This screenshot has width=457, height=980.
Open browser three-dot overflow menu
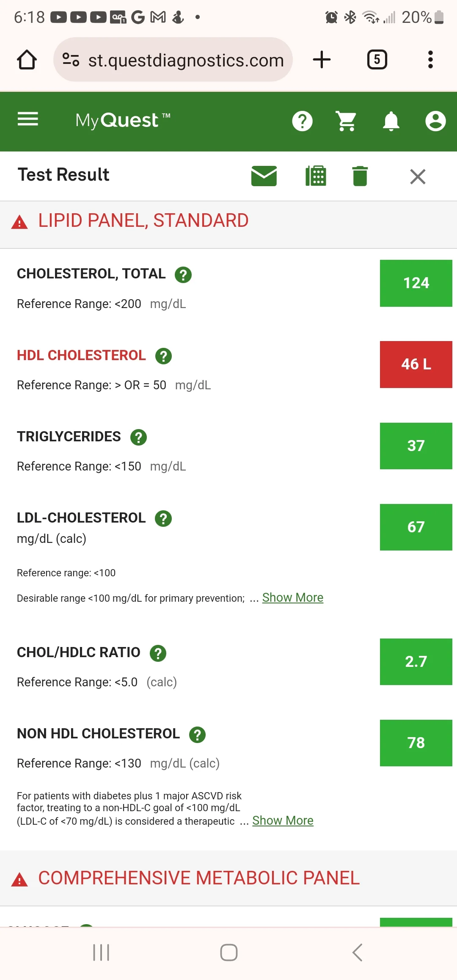click(430, 60)
